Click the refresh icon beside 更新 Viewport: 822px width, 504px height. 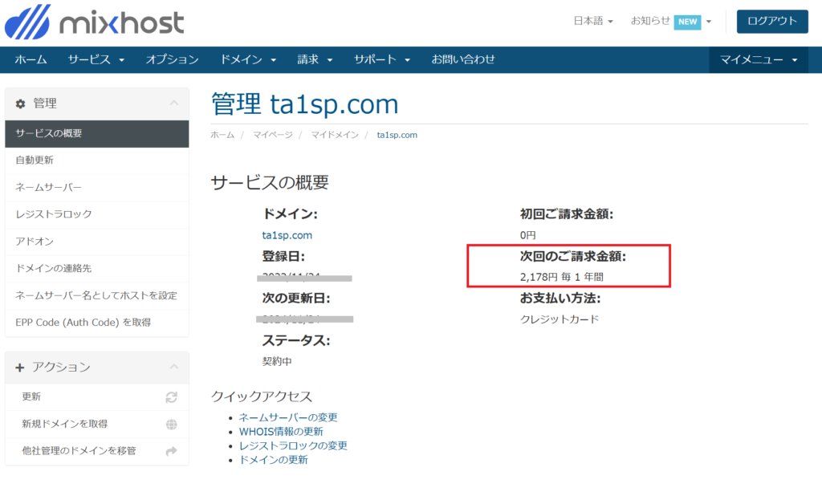[x=171, y=397]
